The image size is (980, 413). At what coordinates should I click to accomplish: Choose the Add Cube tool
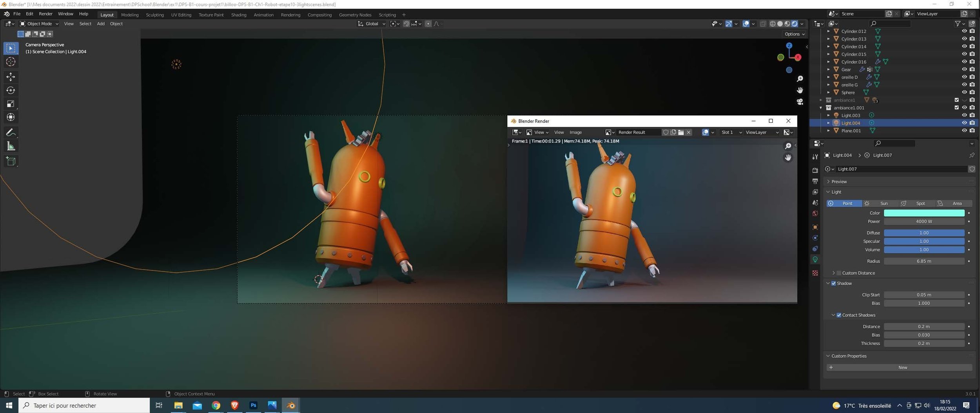[11, 161]
